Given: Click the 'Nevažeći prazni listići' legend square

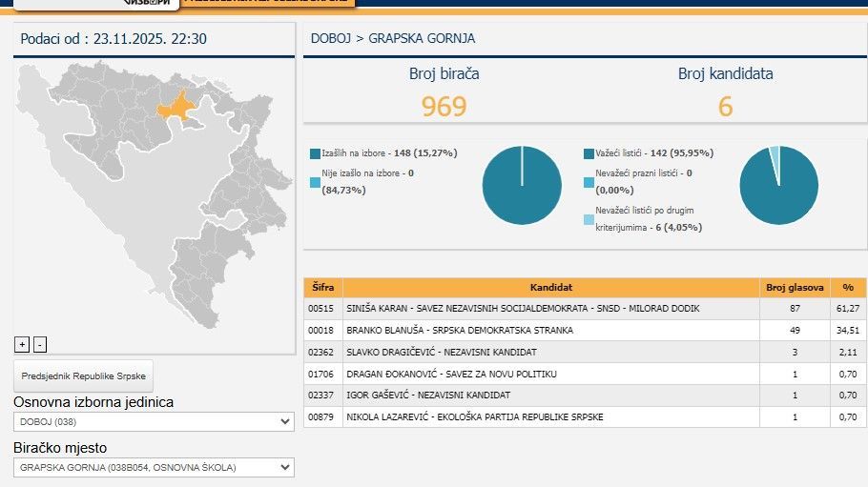Looking at the screenshot, I should click(589, 183).
